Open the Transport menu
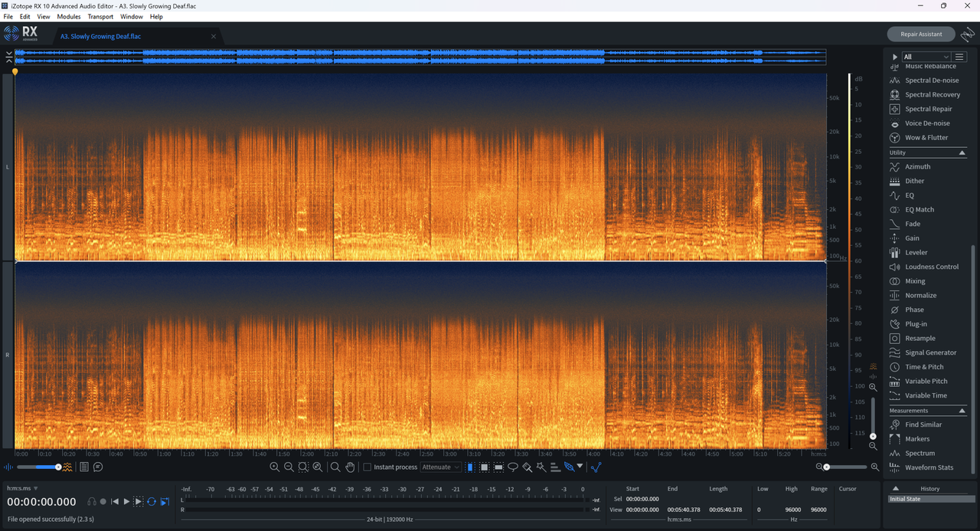The width and height of the screenshot is (980, 531). pyautogui.click(x=100, y=16)
